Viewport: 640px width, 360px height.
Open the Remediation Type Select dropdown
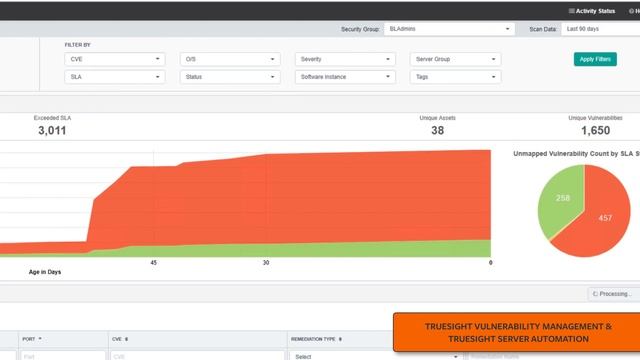click(376, 356)
